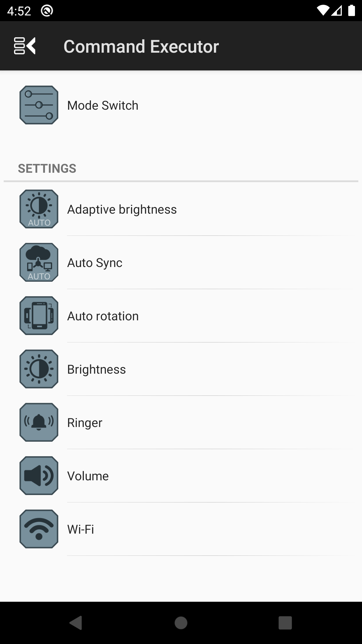Choose the Auto Sync setting label
Viewport: 362px width, 644px height.
pyautogui.click(x=95, y=263)
